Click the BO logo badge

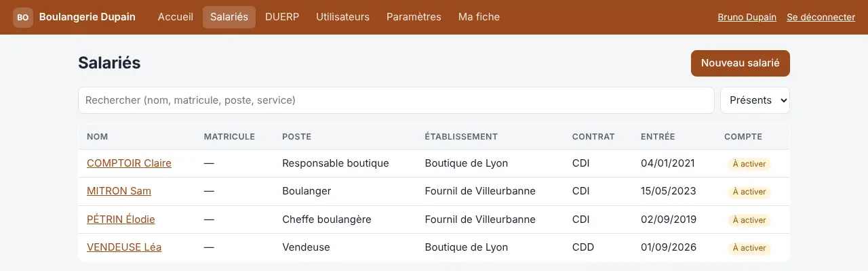pos(23,17)
